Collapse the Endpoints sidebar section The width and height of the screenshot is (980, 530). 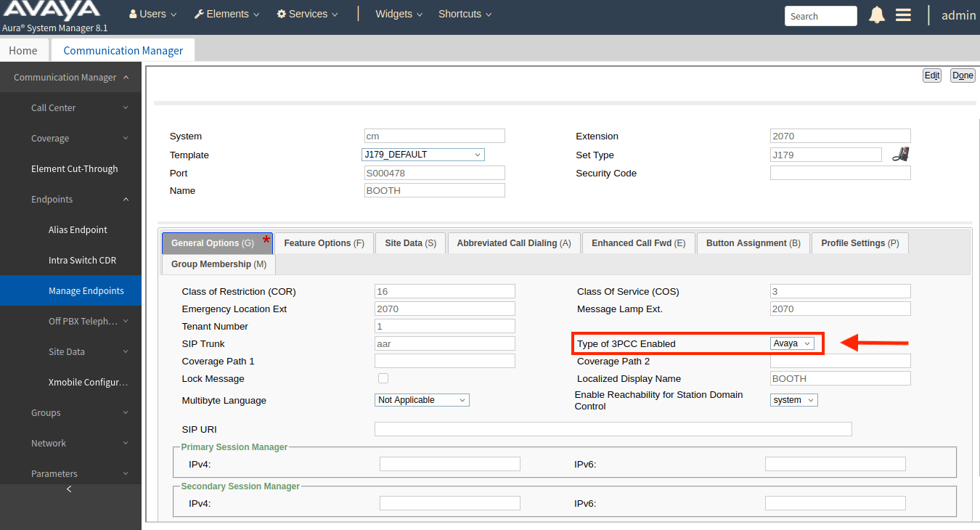(70, 199)
